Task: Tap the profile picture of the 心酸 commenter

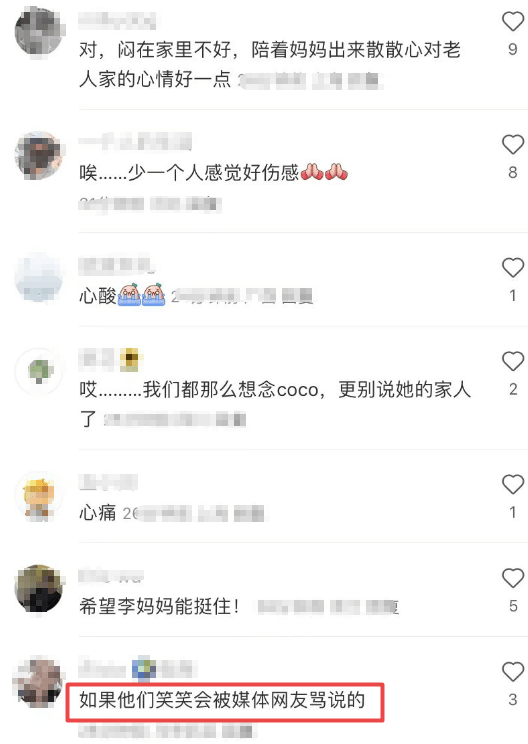Action: pos(39,279)
